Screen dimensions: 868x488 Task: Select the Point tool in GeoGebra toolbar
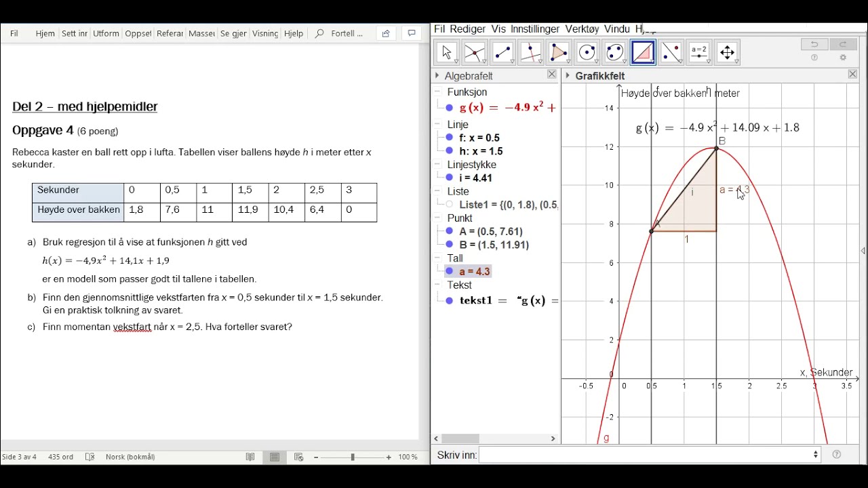pos(475,52)
